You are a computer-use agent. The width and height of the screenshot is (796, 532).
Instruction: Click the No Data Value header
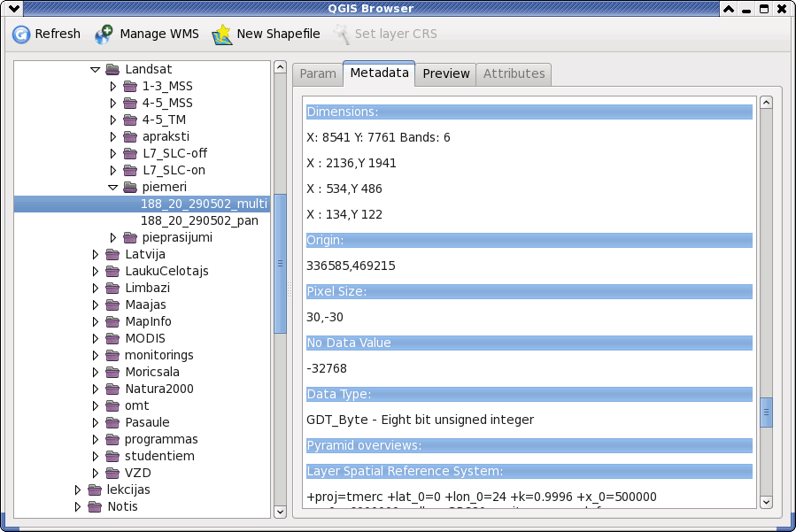tap(529, 343)
